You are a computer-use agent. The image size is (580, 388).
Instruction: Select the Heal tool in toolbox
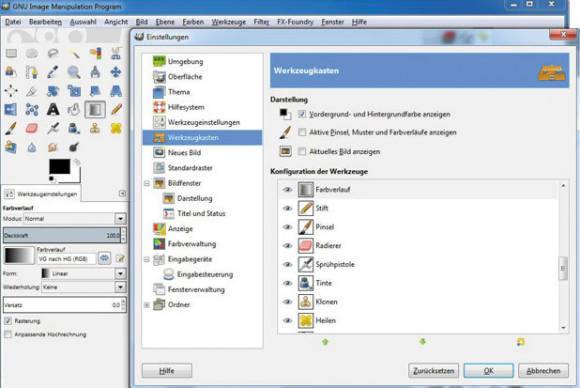(x=116, y=128)
